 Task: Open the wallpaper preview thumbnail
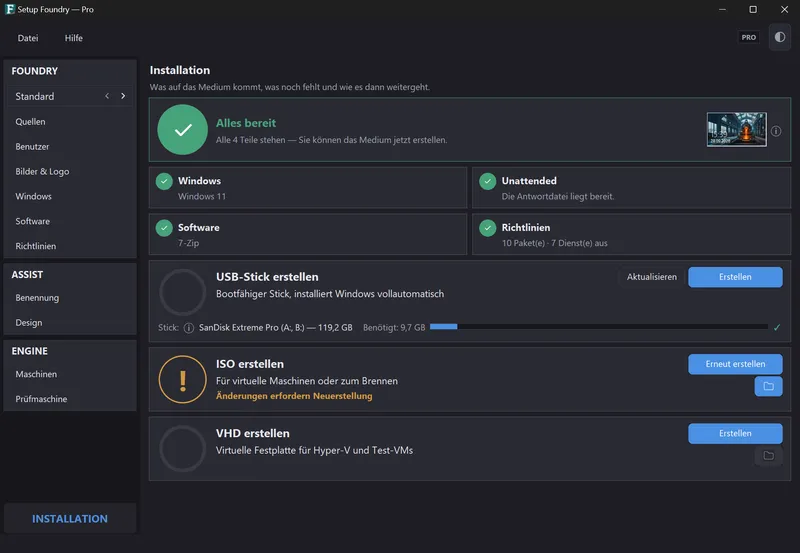(x=736, y=130)
